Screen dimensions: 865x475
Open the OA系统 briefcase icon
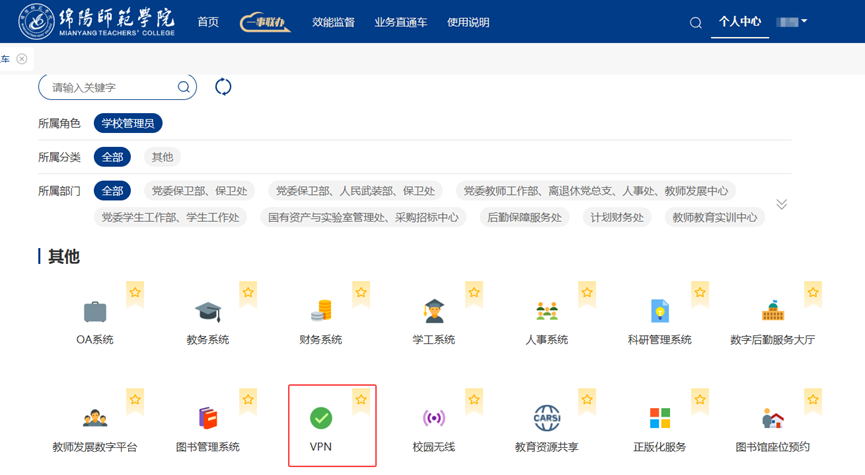click(95, 311)
